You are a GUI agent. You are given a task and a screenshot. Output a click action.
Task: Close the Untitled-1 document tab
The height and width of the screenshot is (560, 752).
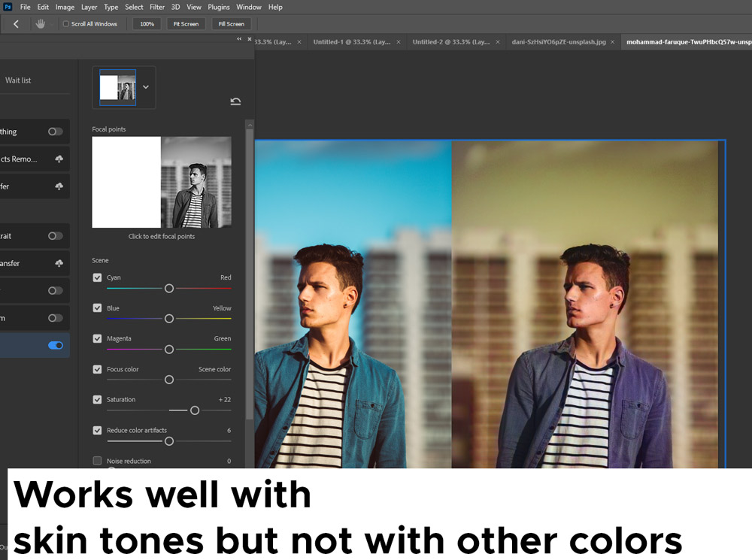point(398,42)
